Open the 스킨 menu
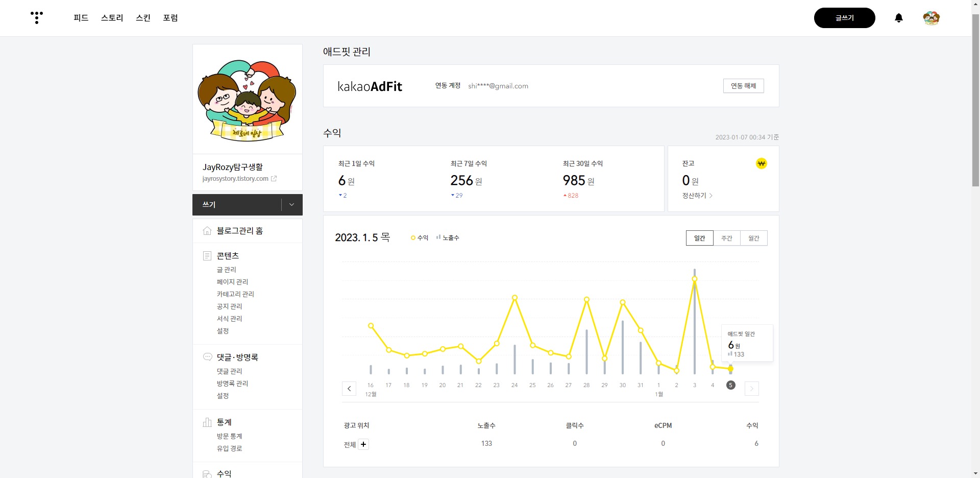Viewport: 980px width, 478px height. tap(143, 18)
